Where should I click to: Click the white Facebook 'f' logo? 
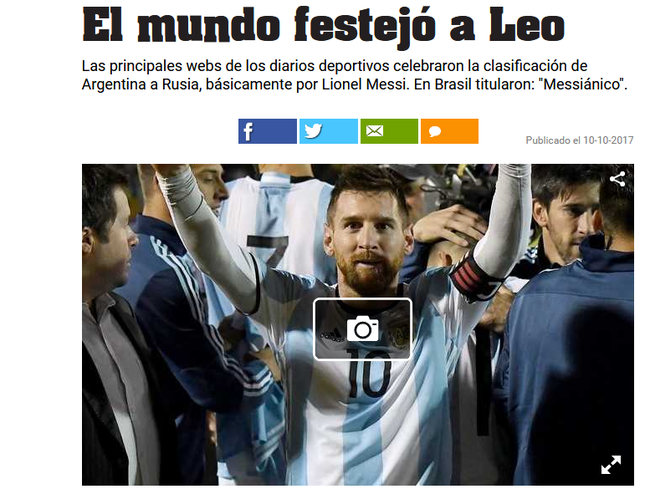coord(248,132)
